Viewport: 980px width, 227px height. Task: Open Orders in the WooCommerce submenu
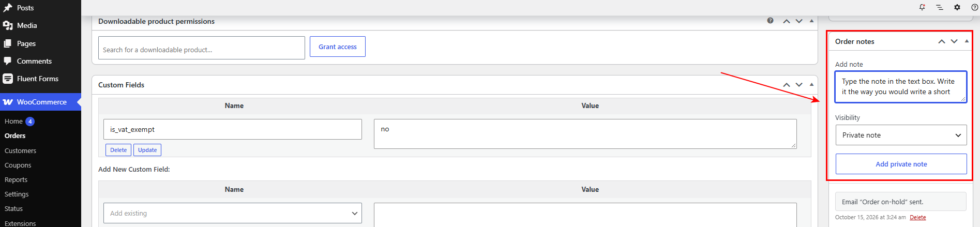[15, 135]
